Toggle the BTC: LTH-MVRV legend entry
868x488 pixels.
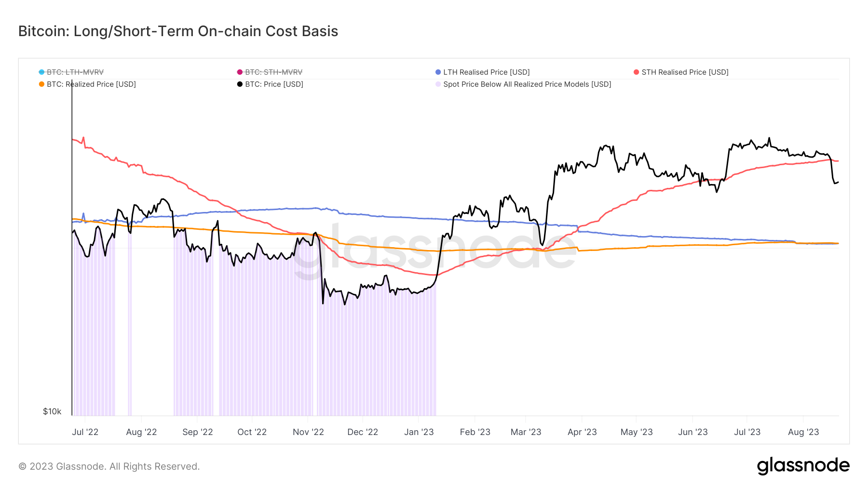(75, 72)
